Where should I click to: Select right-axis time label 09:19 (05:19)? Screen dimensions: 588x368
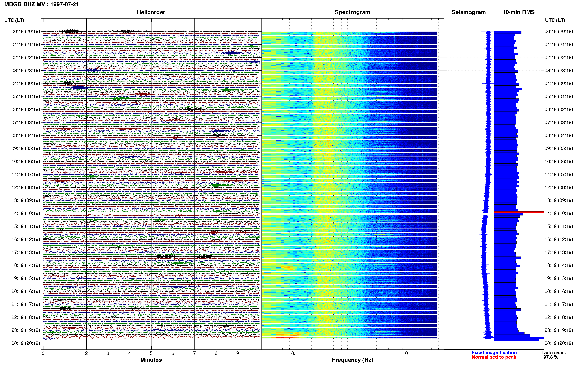[x=559, y=148]
